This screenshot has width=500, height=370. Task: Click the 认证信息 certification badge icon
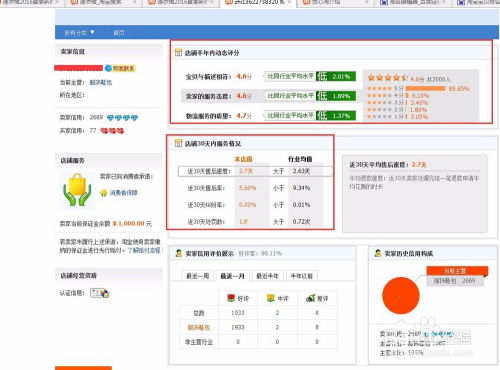(x=100, y=293)
